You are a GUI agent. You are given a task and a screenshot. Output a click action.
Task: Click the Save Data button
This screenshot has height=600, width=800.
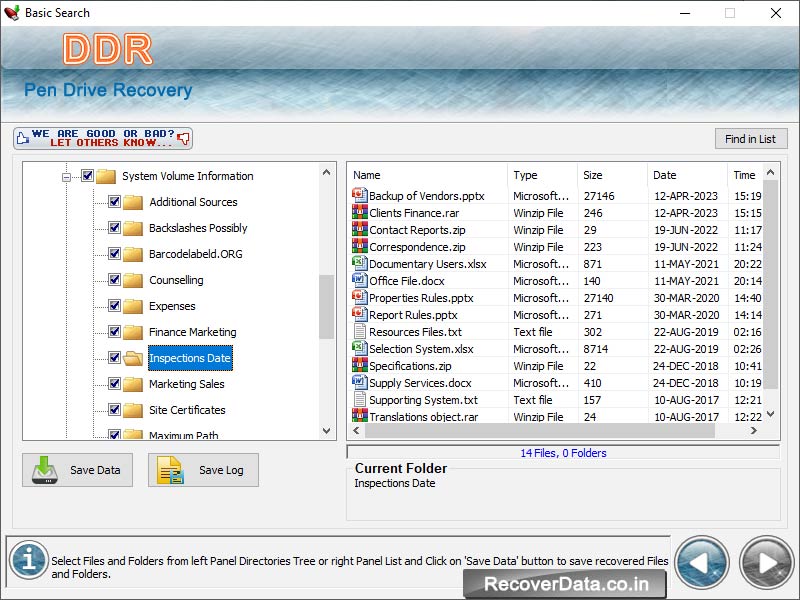(77, 470)
